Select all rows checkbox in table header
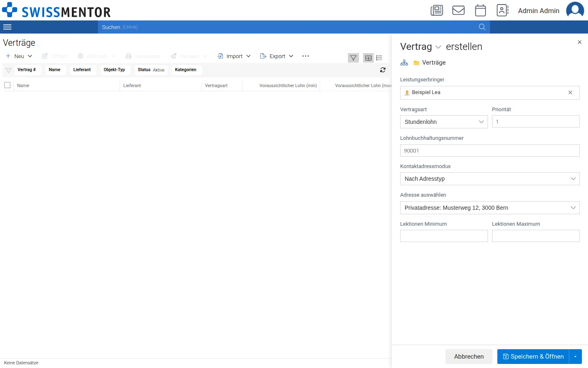 (7, 85)
